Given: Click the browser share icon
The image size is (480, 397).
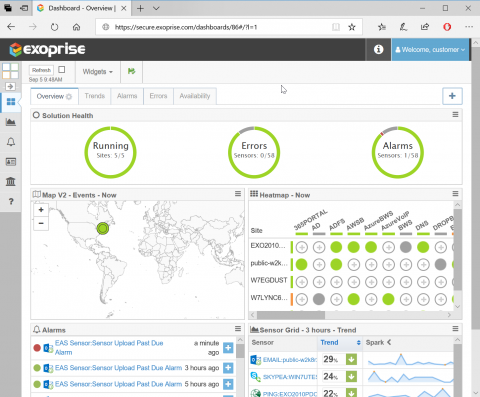Looking at the screenshot, I should tap(425, 27).
